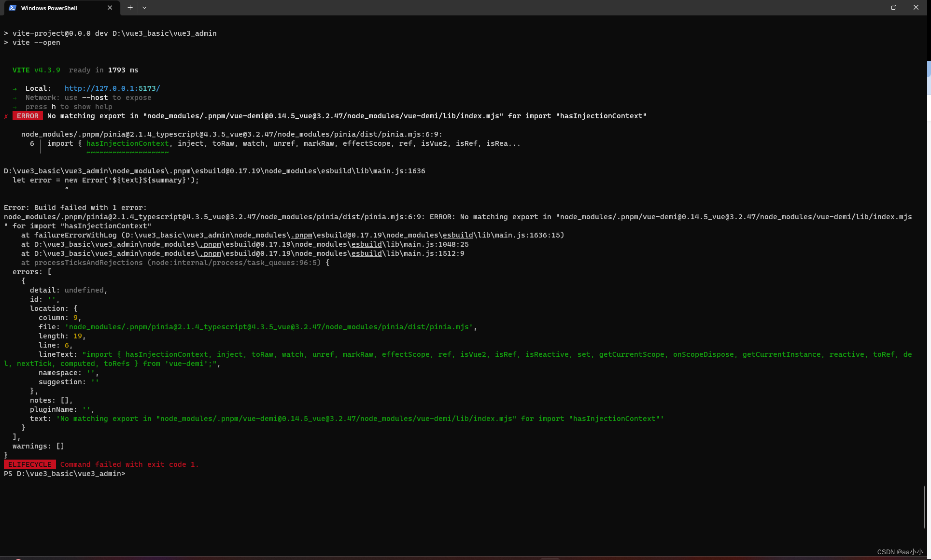Click the main.js:1512:9 stack trace line
This screenshot has height=560, width=931.
tap(243, 253)
